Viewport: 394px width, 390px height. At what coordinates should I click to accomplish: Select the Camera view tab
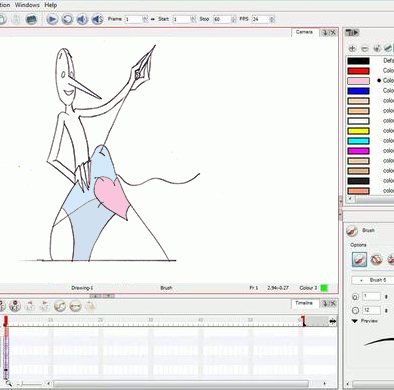tap(304, 32)
